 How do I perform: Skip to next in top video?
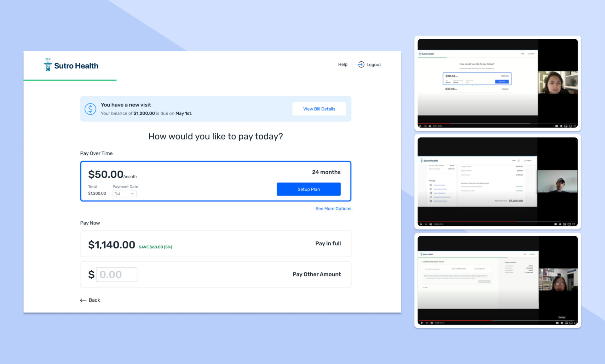pyautogui.click(x=425, y=126)
